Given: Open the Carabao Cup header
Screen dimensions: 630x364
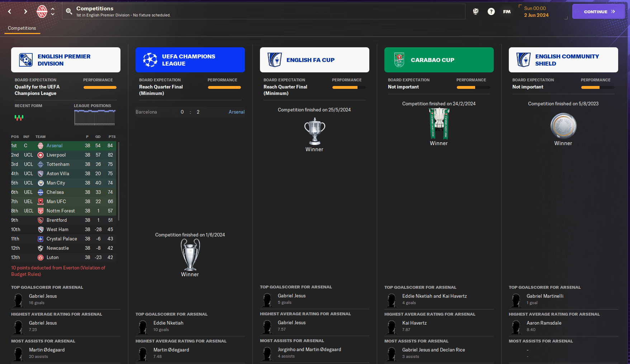Looking at the screenshot, I should tap(439, 60).
